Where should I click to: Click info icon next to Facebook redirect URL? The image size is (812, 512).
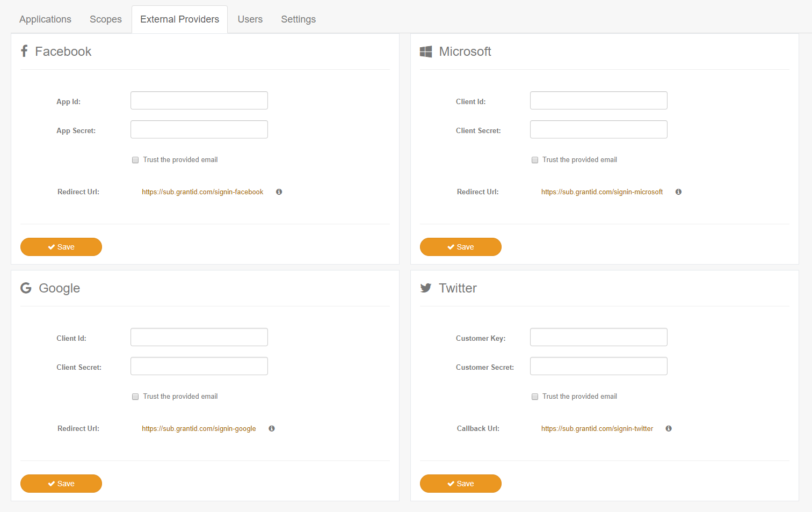tap(279, 192)
